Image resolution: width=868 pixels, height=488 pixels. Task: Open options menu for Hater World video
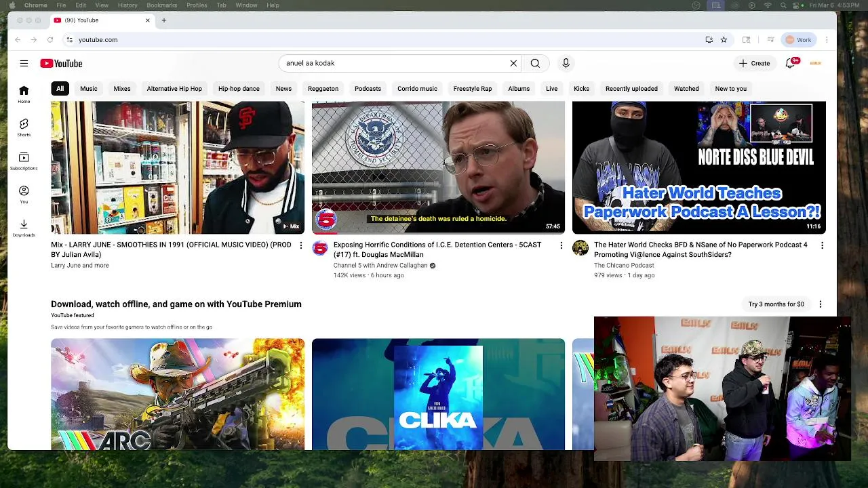(822, 245)
